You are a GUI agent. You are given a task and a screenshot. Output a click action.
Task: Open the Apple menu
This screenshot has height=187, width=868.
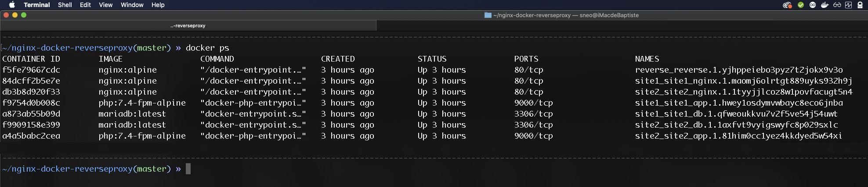(x=12, y=5)
